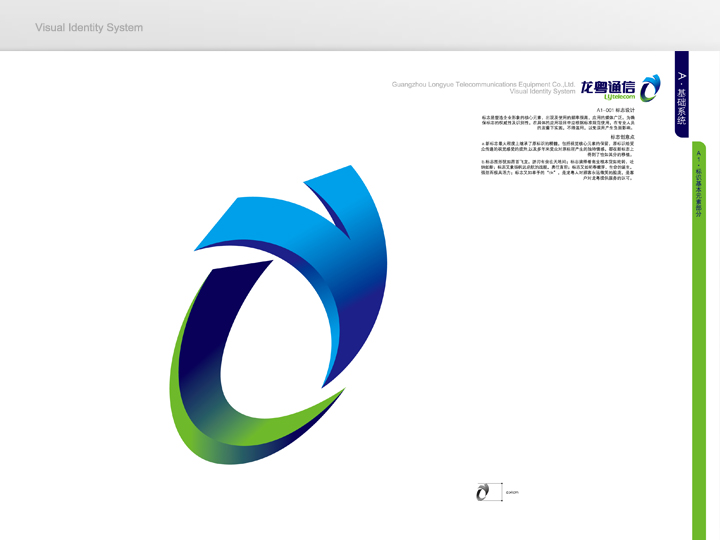720x540 pixels.
Task: Click the small color logo beside 龙粤通信
Action: pyautogui.click(x=650, y=88)
